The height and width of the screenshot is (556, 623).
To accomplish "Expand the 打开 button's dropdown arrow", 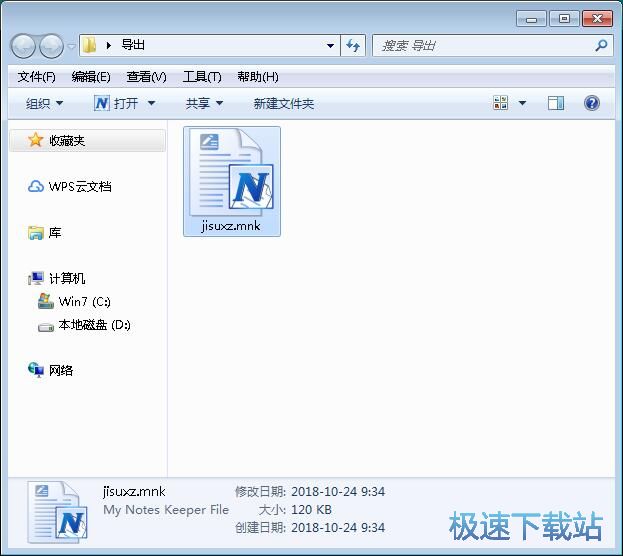I will tap(151, 104).
